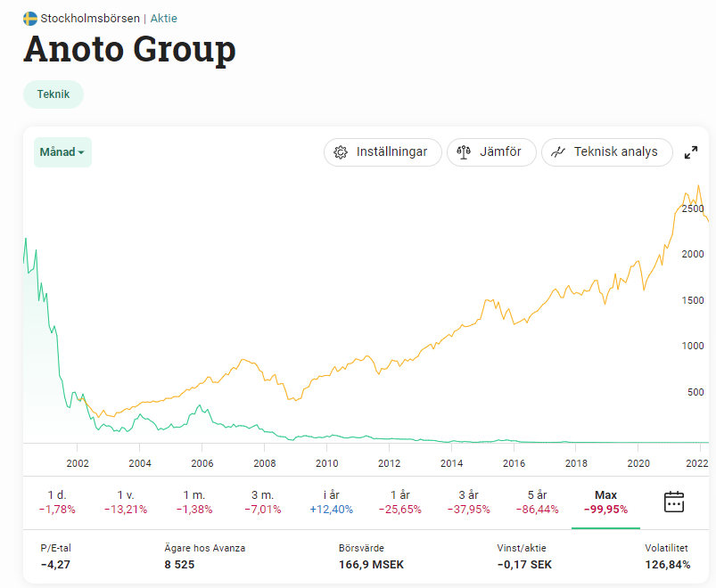Screen dimensions: 716x588
Task: Click the Stockholmsbörsen label
Action: [90, 18]
